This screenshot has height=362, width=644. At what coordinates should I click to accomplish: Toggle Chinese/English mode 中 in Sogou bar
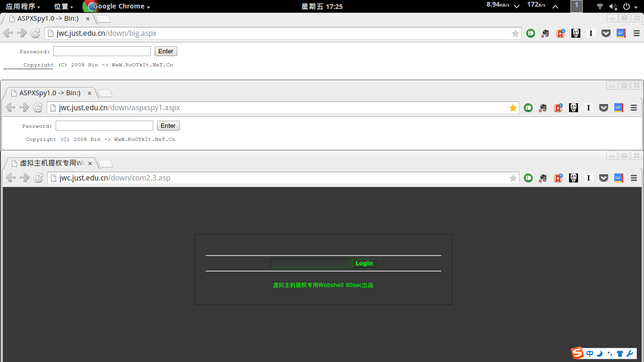coord(590,354)
